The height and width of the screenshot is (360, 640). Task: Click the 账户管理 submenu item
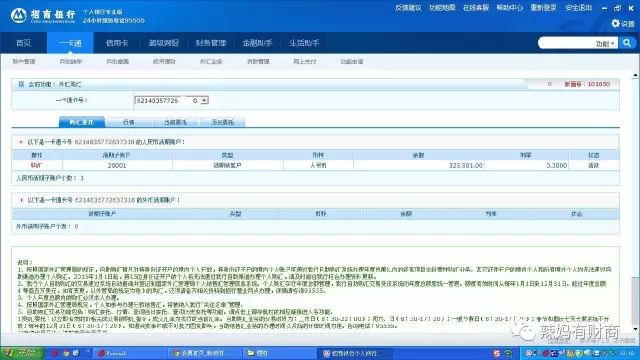(24, 62)
